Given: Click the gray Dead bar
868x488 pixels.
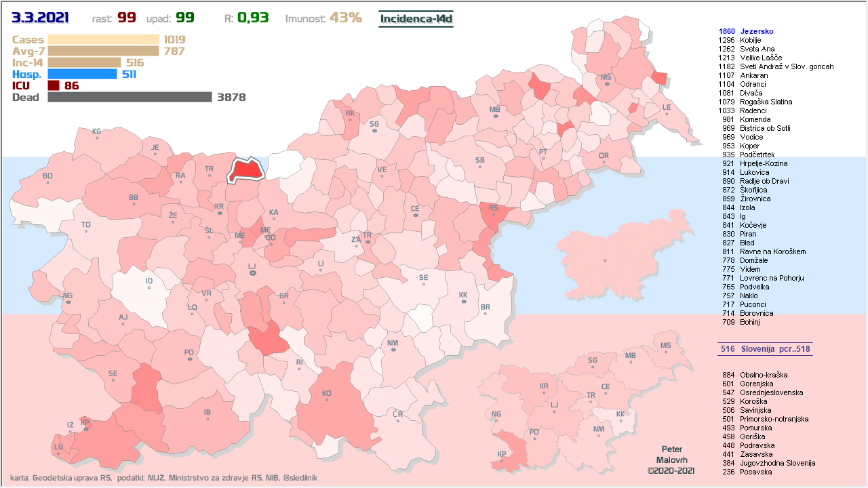Looking at the screenshot, I should tap(130, 97).
